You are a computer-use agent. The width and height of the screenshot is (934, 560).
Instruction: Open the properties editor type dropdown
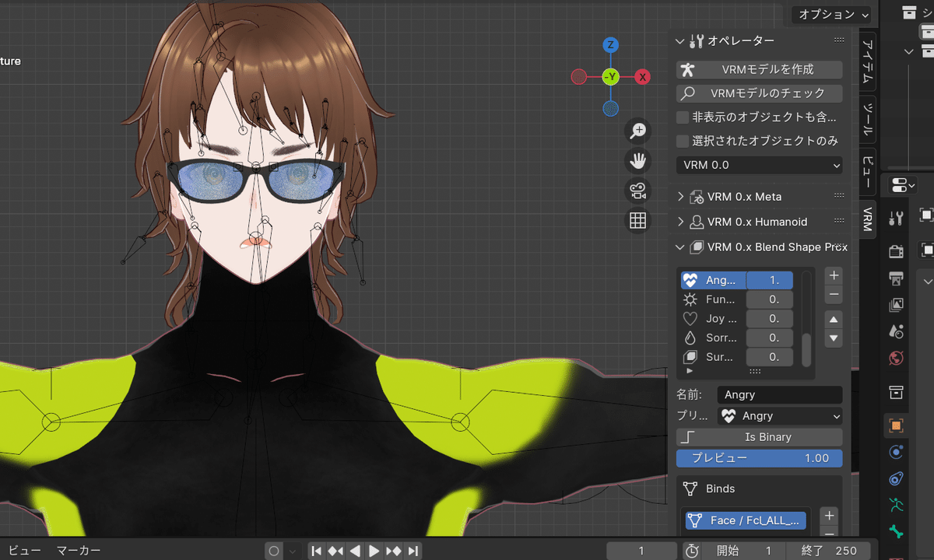pyautogui.click(x=903, y=185)
